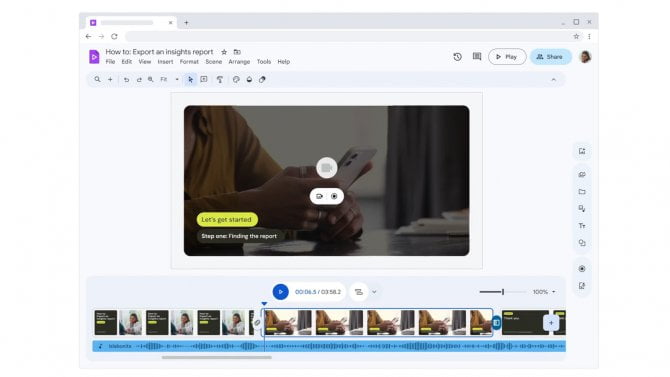Click the eraser-like toolbar icon
The image size is (670, 377).
pos(262,80)
